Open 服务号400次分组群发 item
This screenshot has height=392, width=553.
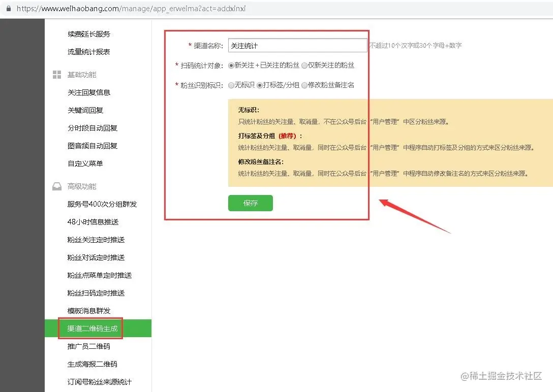coord(102,204)
